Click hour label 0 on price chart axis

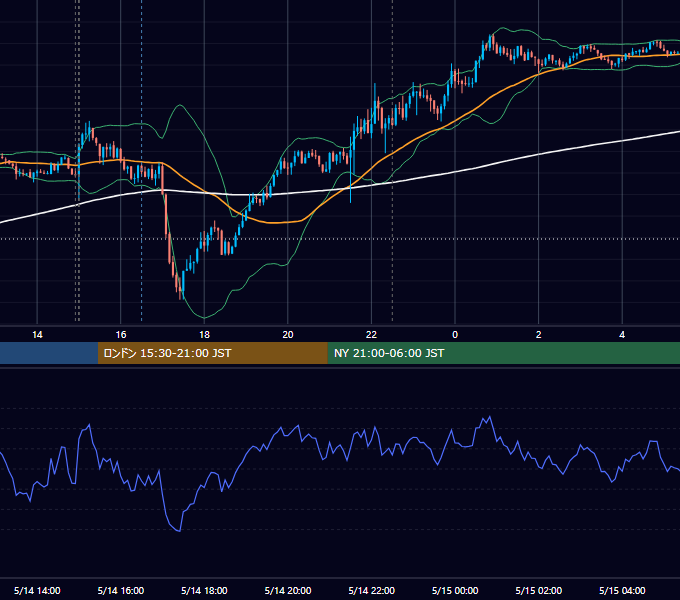click(x=455, y=335)
